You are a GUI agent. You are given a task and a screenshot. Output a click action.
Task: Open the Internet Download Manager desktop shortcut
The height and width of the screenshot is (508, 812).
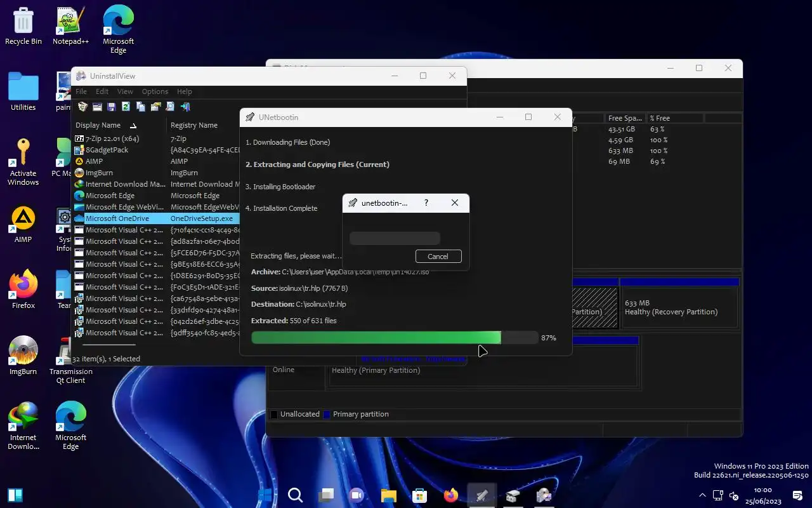point(23,427)
